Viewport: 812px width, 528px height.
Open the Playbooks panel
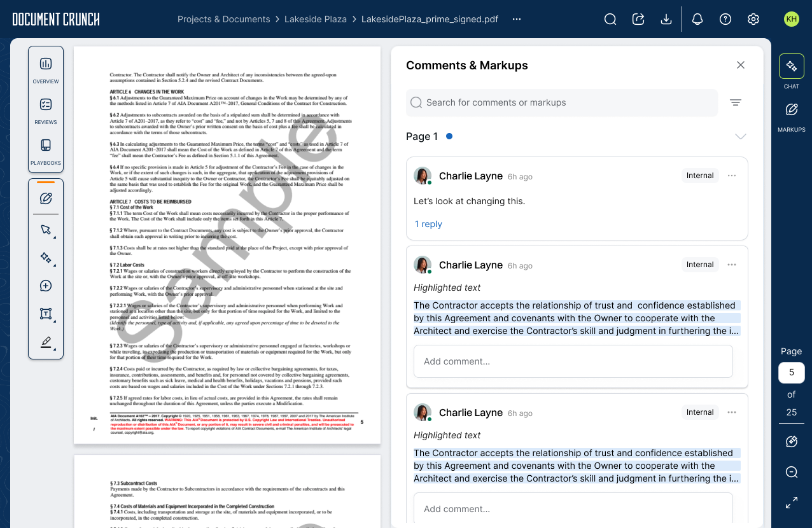pyautogui.click(x=46, y=151)
